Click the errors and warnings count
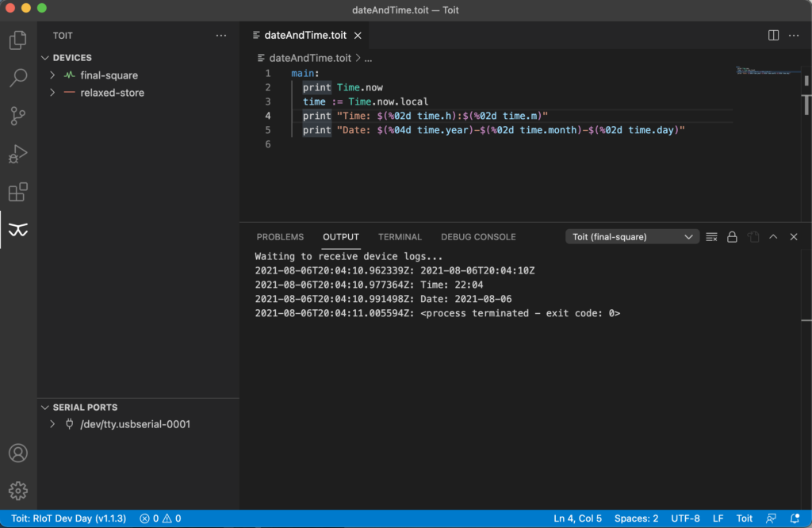Viewport: 812px width, 528px height. point(160,518)
